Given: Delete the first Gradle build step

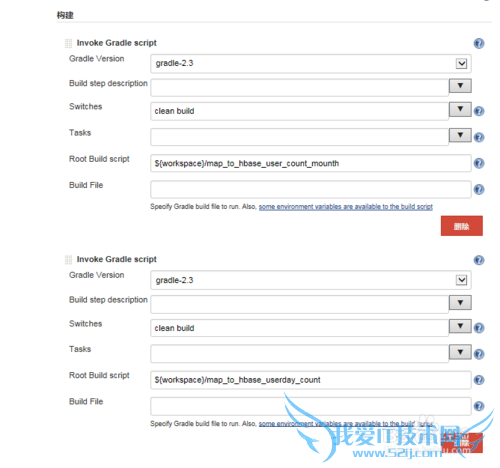Looking at the screenshot, I should pyautogui.click(x=462, y=226).
